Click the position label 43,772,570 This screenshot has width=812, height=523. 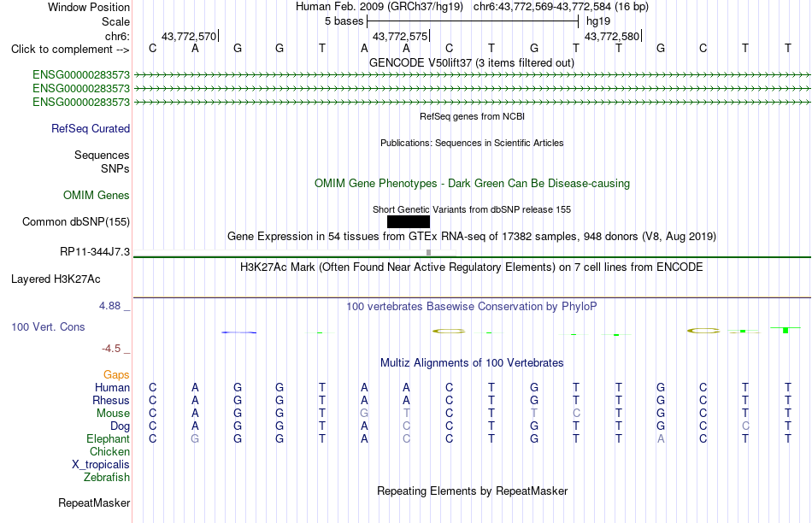click(x=189, y=36)
